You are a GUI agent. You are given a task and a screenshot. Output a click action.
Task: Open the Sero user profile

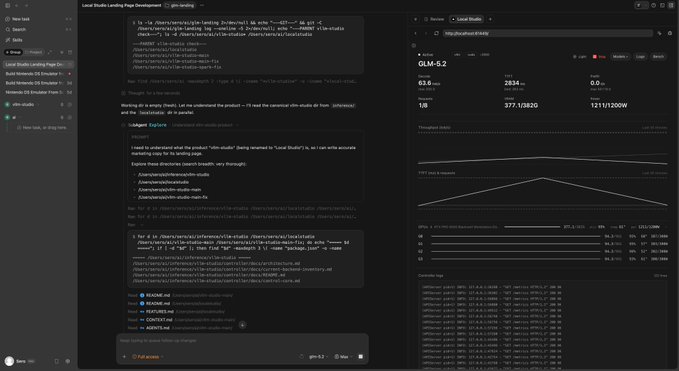[x=19, y=361]
